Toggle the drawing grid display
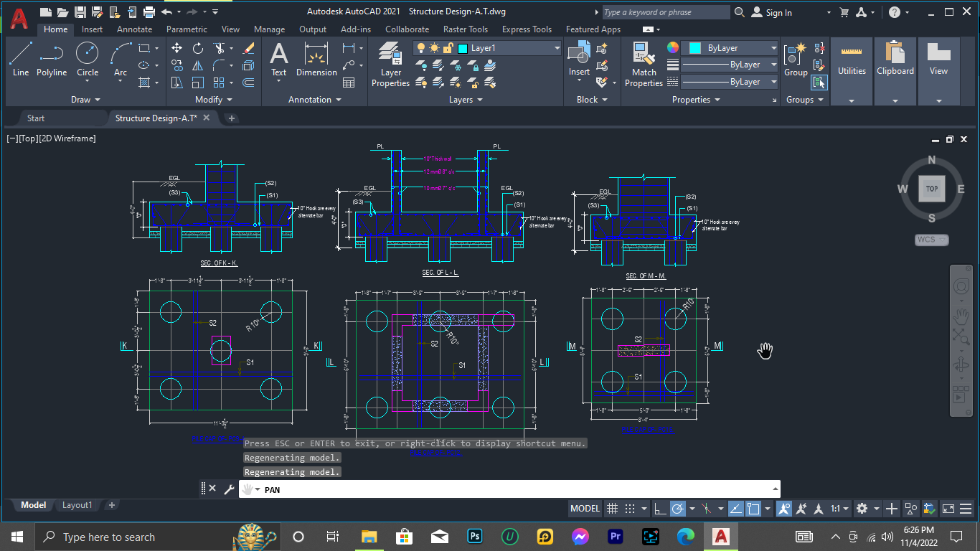This screenshot has width=980, height=551. [612, 509]
